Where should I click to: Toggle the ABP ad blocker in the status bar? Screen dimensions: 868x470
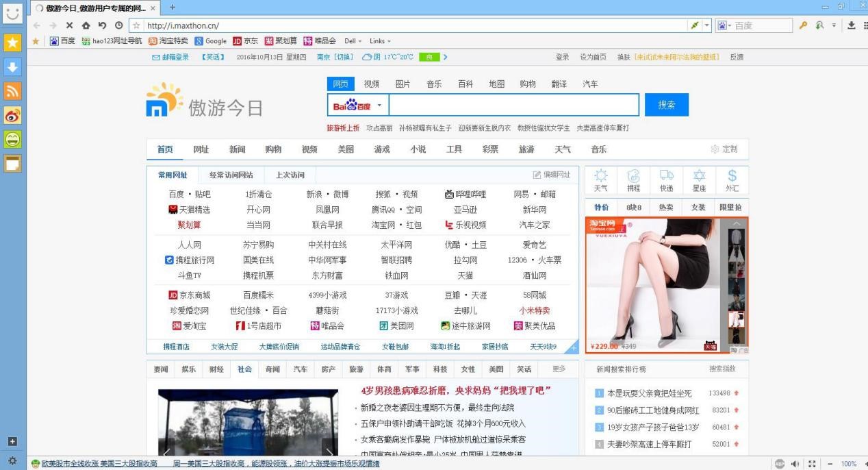(780, 462)
